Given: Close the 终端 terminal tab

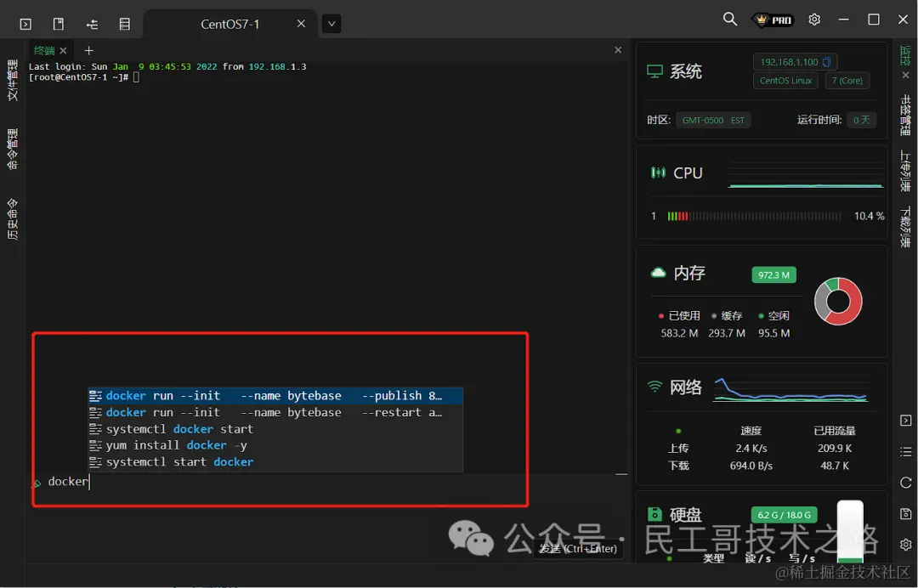Looking at the screenshot, I should tap(63, 51).
